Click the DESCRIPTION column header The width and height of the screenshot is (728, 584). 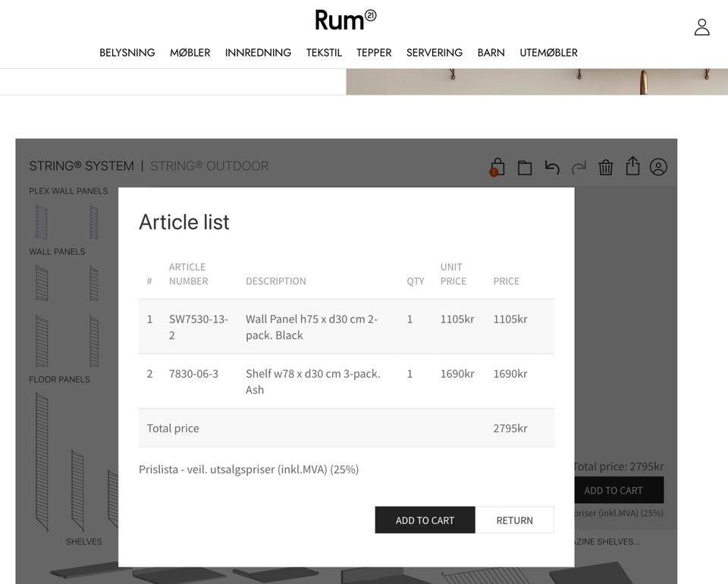pyautogui.click(x=276, y=281)
